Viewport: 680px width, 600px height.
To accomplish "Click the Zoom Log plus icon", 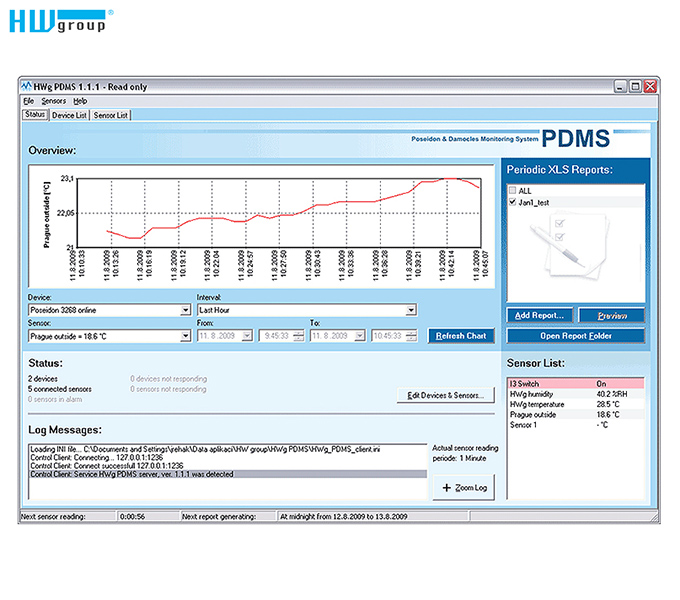I will tap(446, 488).
